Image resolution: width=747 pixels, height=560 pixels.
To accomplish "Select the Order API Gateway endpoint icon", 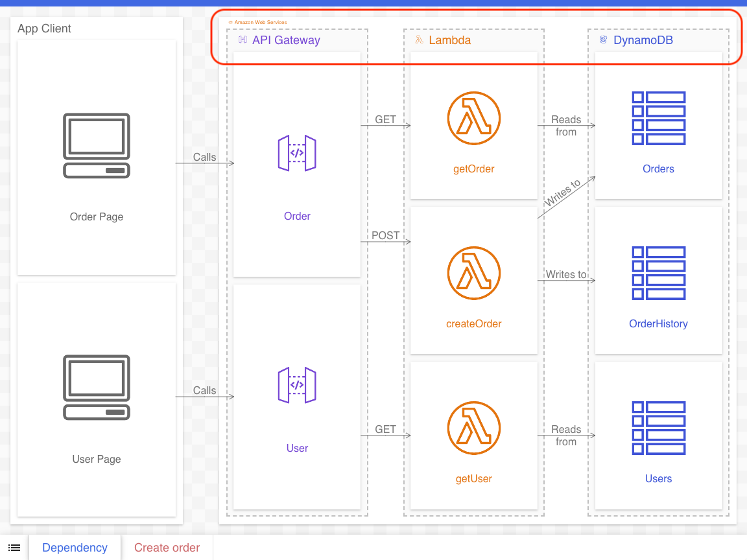I will [297, 153].
